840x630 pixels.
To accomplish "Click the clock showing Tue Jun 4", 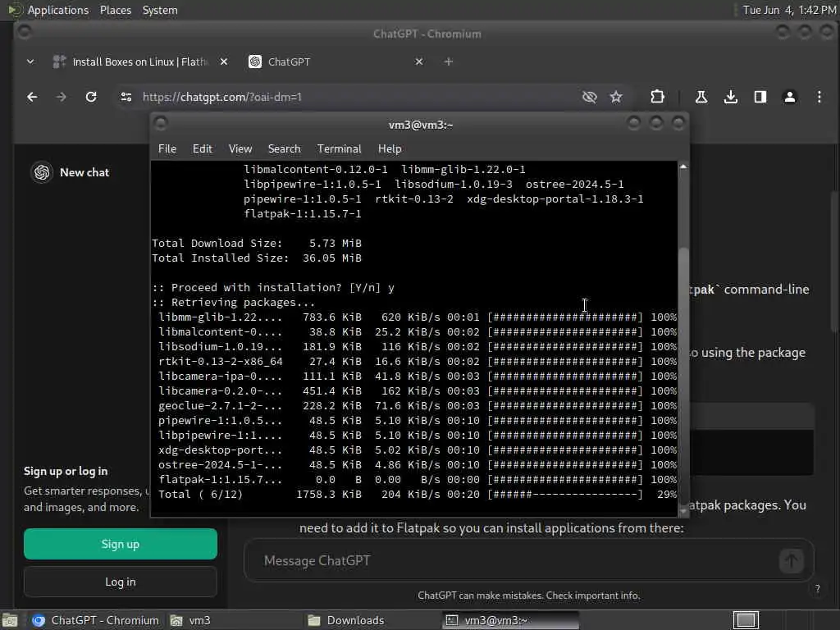I will [790, 10].
